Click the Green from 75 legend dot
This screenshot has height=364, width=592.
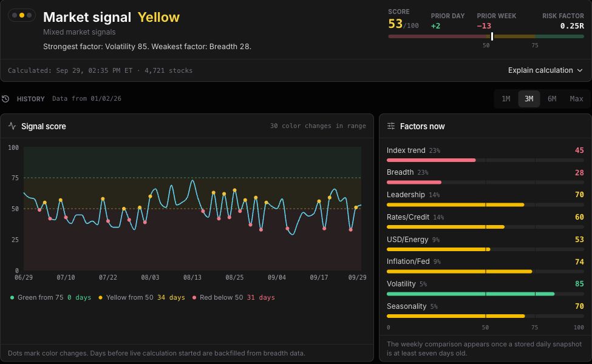coord(12,298)
